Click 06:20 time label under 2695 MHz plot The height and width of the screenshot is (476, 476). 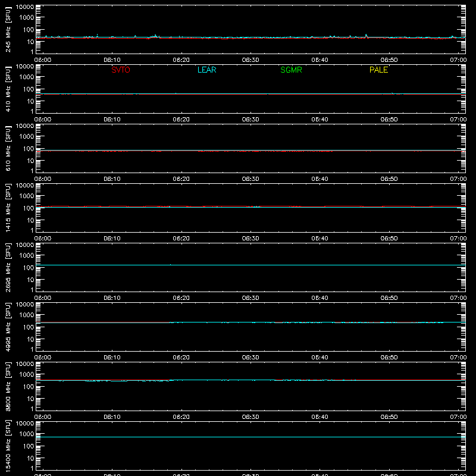pyautogui.click(x=181, y=298)
